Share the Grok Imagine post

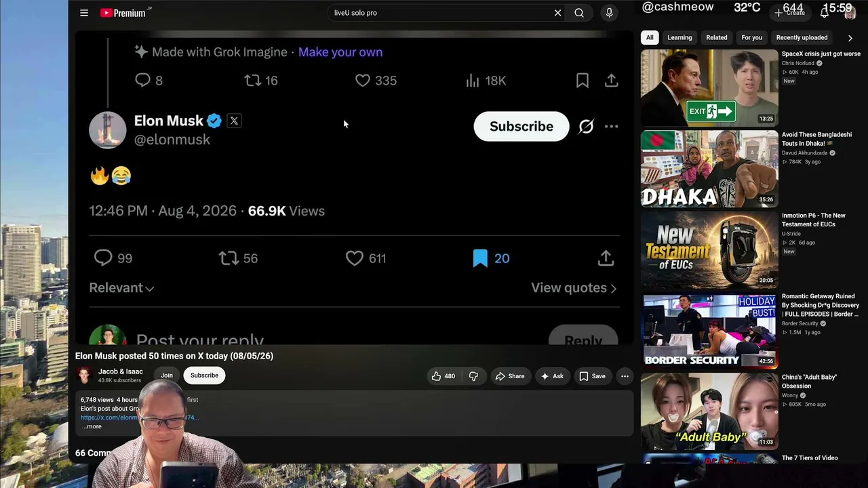pos(611,81)
